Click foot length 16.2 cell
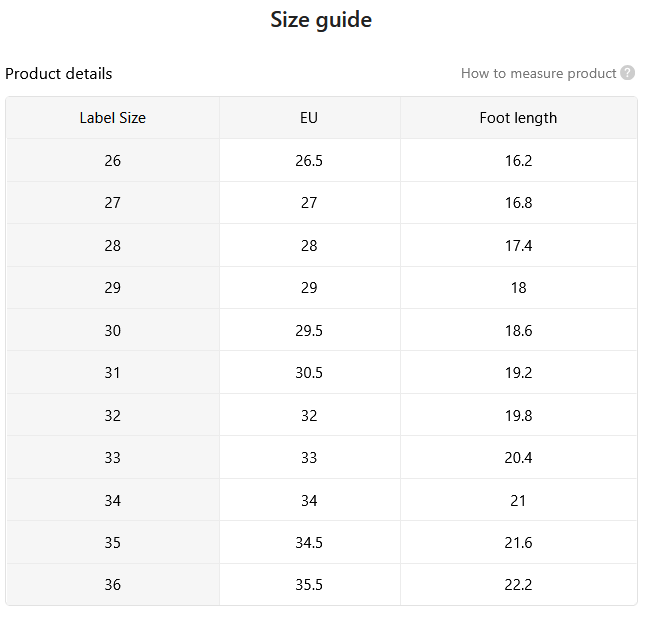 [518, 160]
